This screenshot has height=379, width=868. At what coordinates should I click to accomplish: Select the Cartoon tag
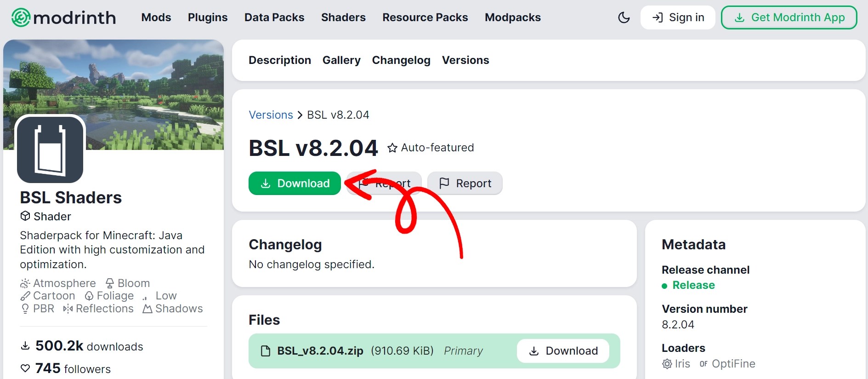[47, 296]
